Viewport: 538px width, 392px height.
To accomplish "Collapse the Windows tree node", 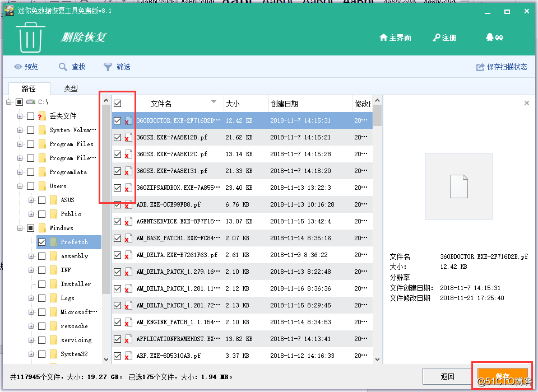I will pyautogui.click(x=19, y=228).
